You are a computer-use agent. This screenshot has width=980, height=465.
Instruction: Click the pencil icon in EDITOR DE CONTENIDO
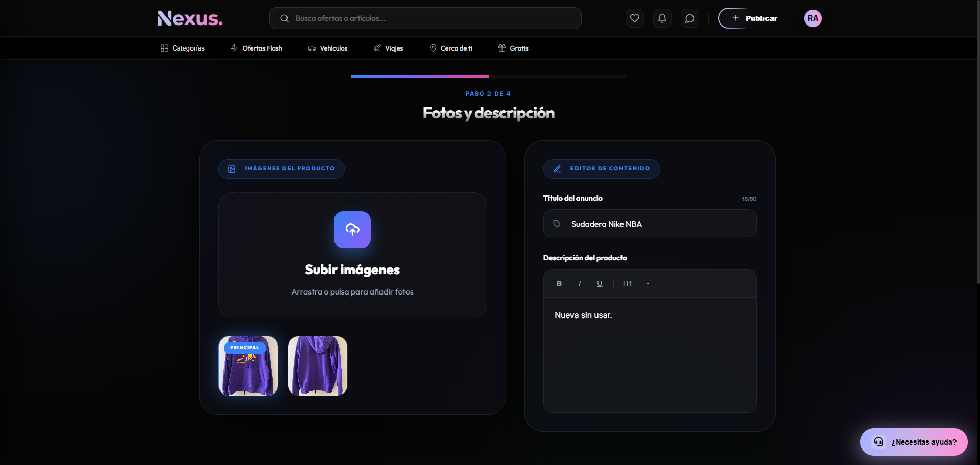557,169
